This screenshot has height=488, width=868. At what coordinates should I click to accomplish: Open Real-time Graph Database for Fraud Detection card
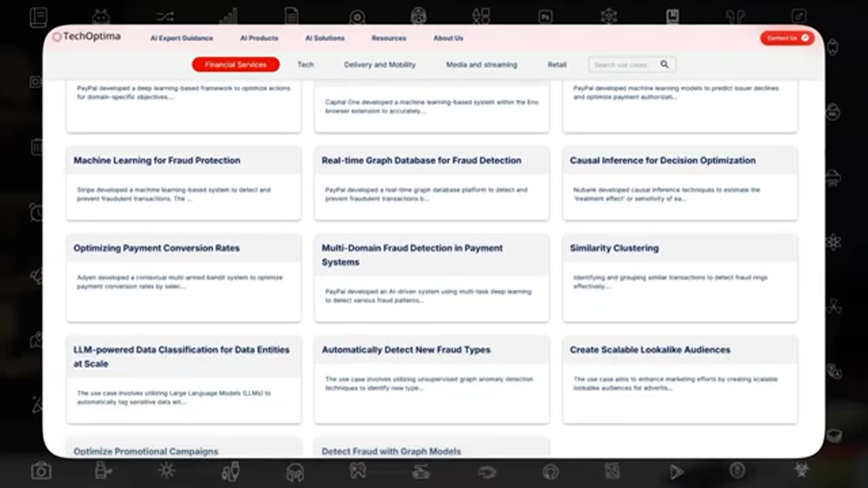click(x=432, y=183)
